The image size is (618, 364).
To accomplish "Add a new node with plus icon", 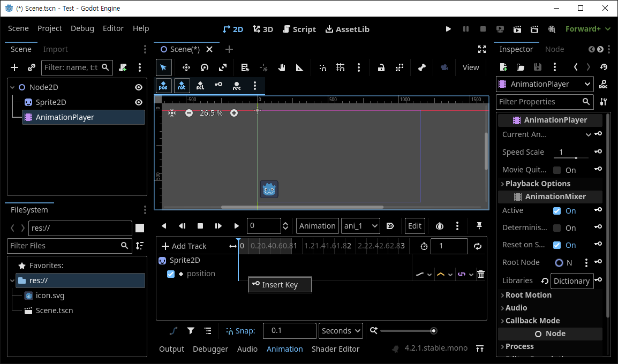I will click(x=14, y=68).
